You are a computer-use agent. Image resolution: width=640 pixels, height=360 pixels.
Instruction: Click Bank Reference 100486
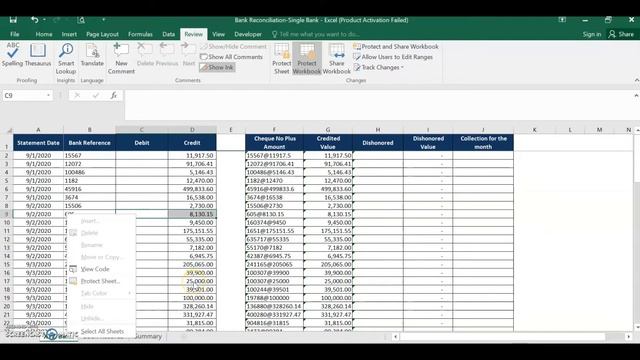89,172
